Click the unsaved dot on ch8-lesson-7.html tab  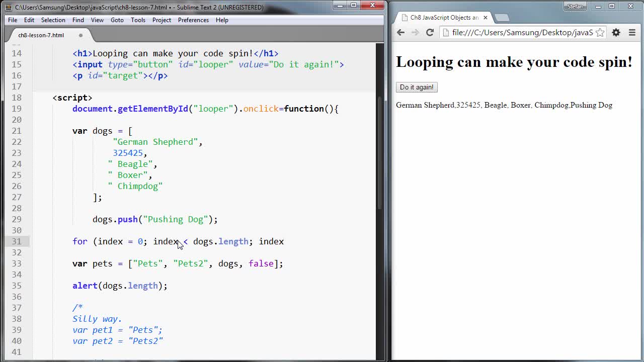point(80,35)
